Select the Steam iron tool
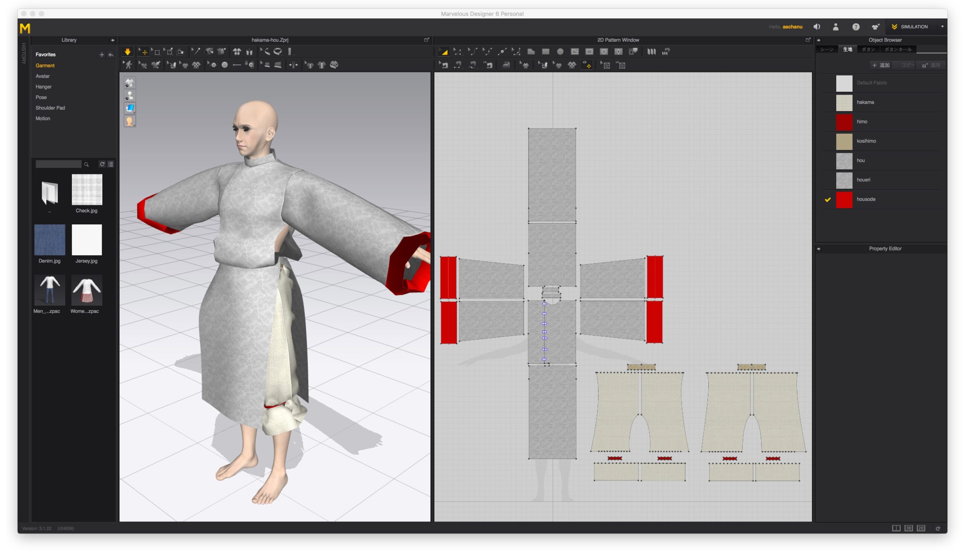Viewport: 965px width, 560px height. coord(506,65)
